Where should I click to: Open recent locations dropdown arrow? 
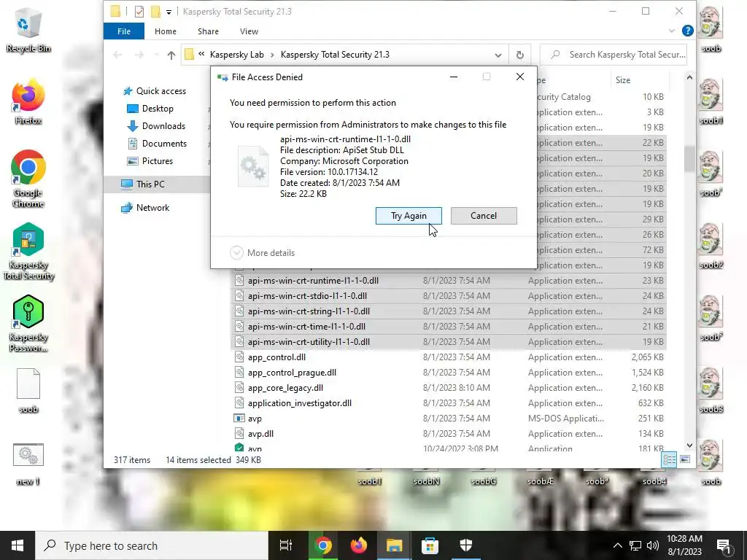pos(156,55)
